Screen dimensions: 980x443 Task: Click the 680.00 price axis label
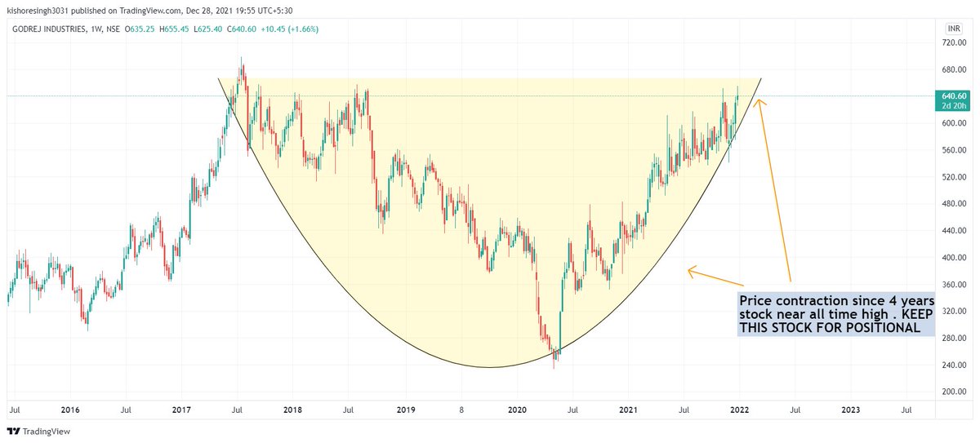coord(954,69)
